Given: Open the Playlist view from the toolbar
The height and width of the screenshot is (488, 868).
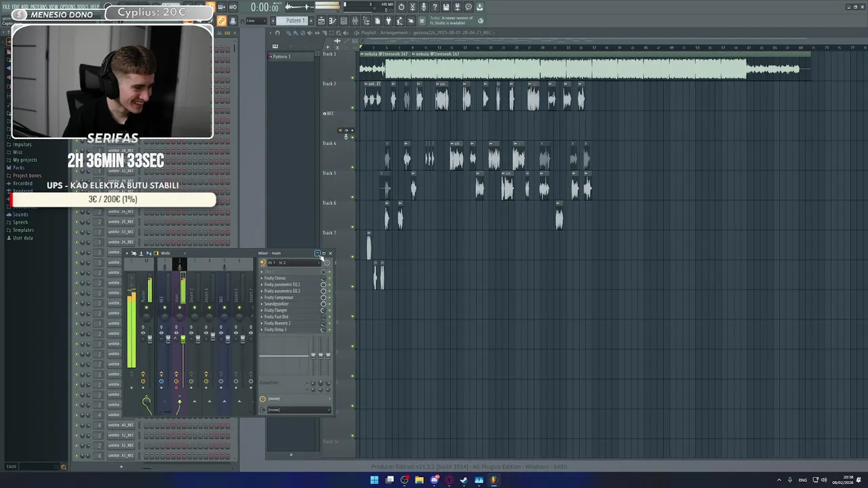Looking at the screenshot, I should click(x=321, y=21).
